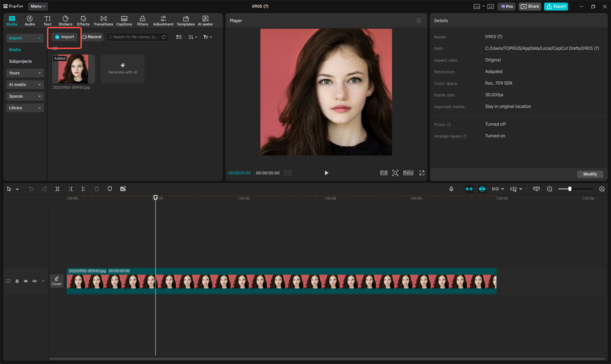611x364 pixels.
Task: Adjust the timeline zoom slider
Action: pyautogui.click(x=570, y=189)
